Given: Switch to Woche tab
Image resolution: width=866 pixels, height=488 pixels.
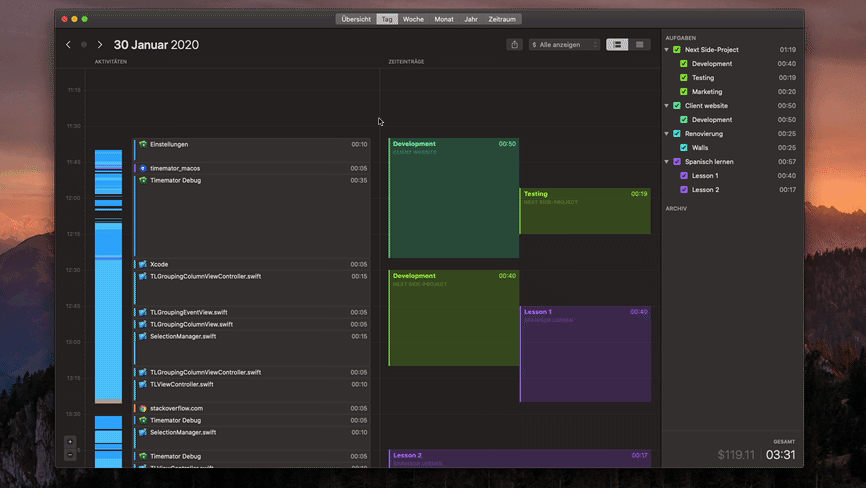Looking at the screenshot, I should pyautogui.click(x=413, y=19).
